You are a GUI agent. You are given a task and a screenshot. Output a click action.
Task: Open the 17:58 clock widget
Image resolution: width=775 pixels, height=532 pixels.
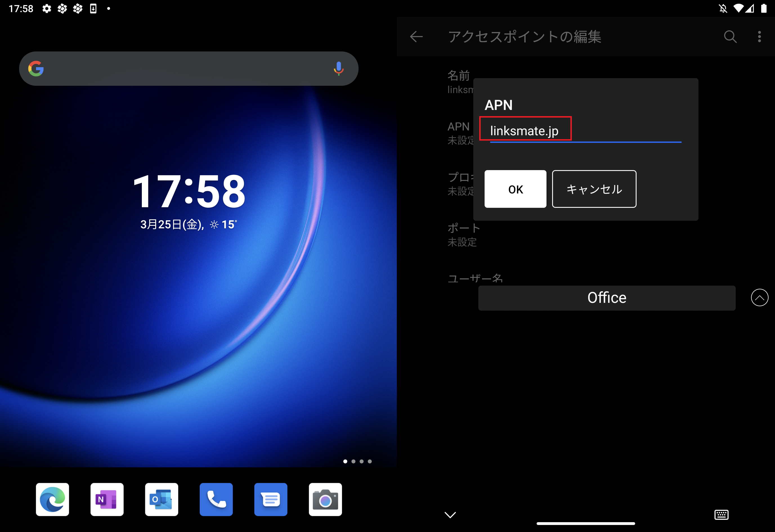[189, 191]
